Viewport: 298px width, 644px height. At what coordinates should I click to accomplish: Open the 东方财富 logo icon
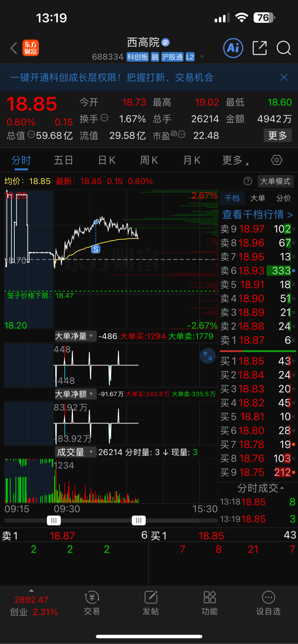[31, 48]
